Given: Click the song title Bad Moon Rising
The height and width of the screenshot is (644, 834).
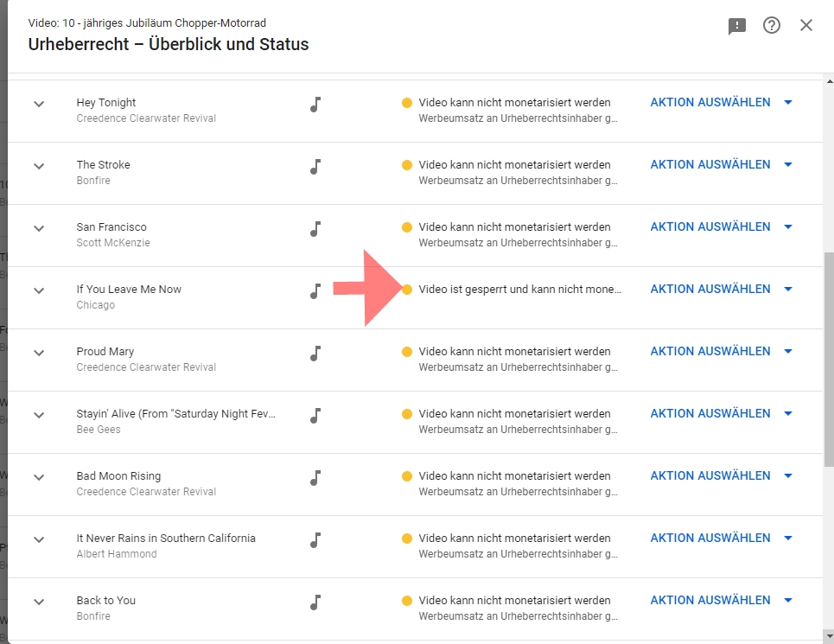Looking at the screenshot, I should click(118, 476).
